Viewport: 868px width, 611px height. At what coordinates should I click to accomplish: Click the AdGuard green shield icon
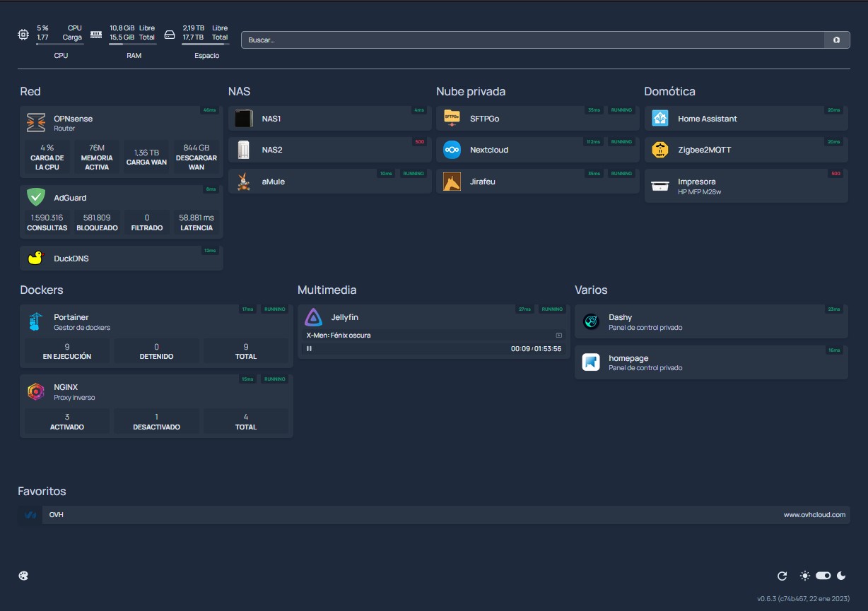(x=36, y=197)
